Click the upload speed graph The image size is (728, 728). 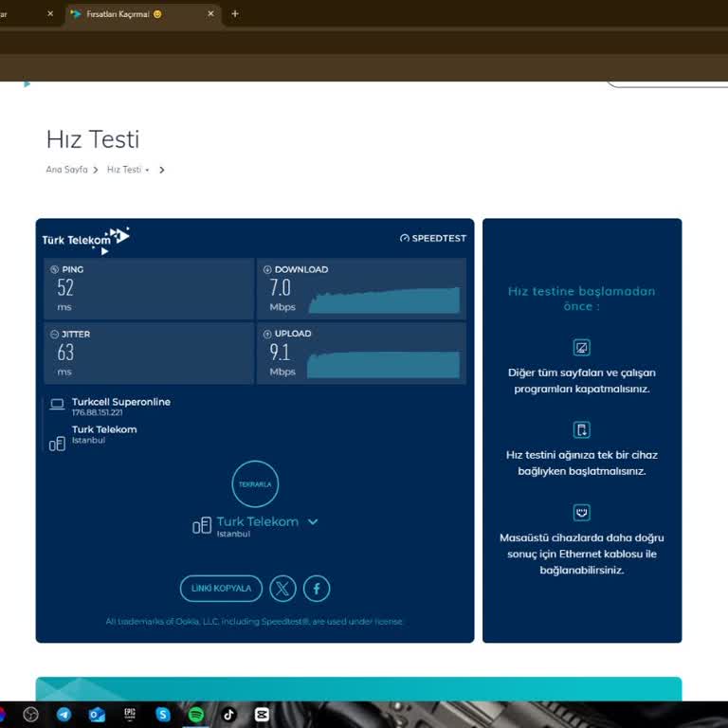pos(384,365)
